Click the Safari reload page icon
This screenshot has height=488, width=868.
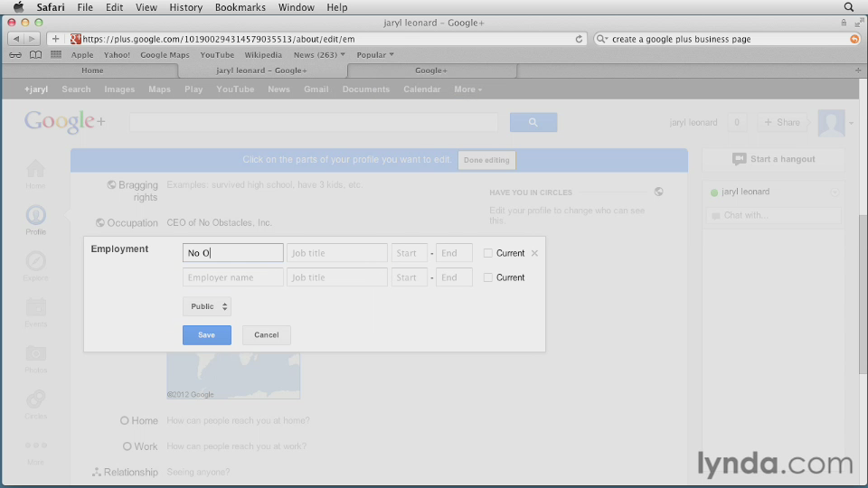pos(580,39)
